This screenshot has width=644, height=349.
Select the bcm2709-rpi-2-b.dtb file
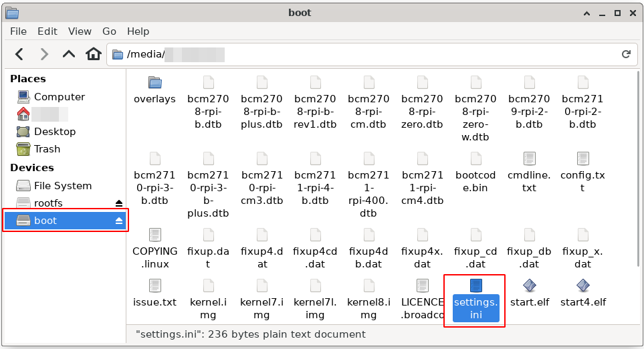(x=529, y=103)
